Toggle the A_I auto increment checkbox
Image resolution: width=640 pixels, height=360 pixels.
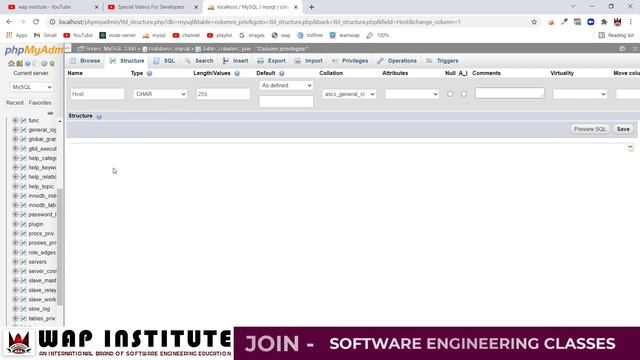[464, 94]
